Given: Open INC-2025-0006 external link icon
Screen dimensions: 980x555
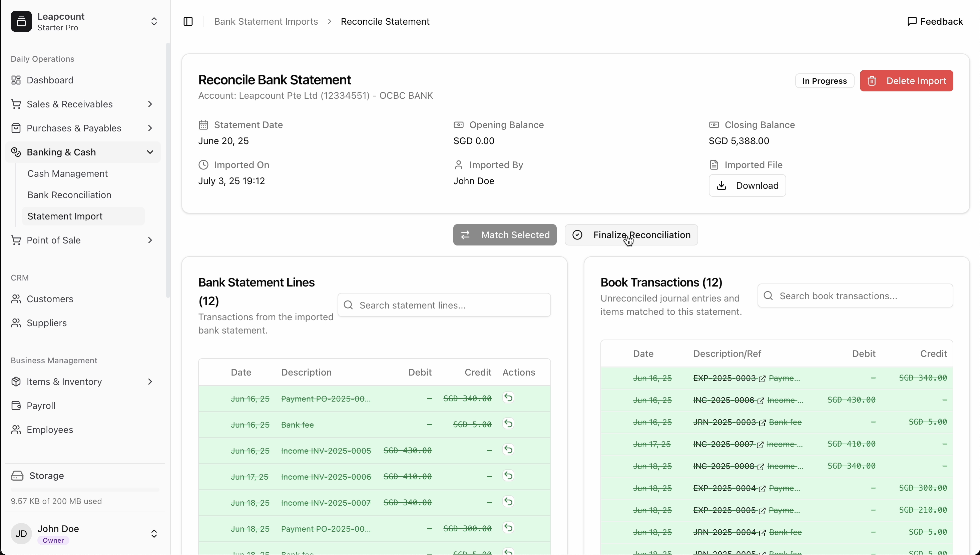Looking at the screenshot, I should tap(761, 401).
